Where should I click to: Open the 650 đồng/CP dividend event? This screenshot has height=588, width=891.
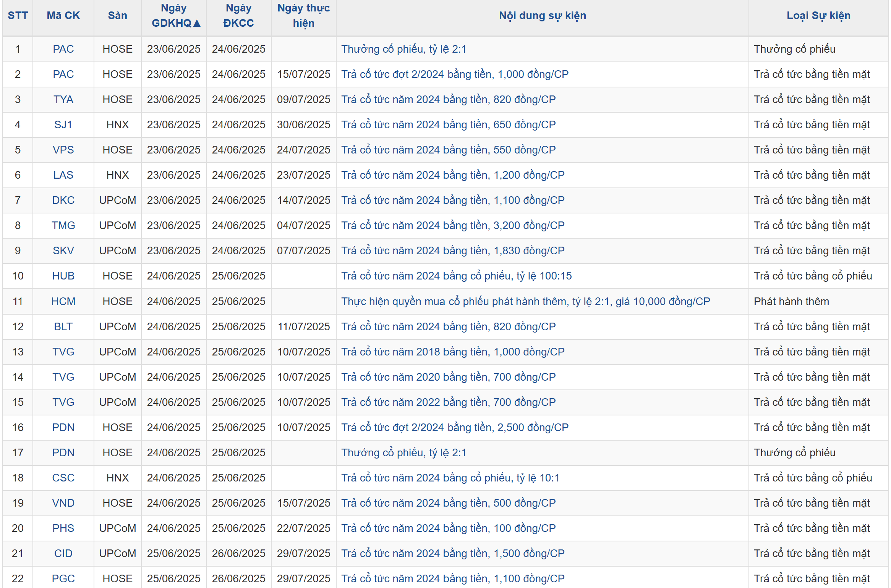[449, 125]
